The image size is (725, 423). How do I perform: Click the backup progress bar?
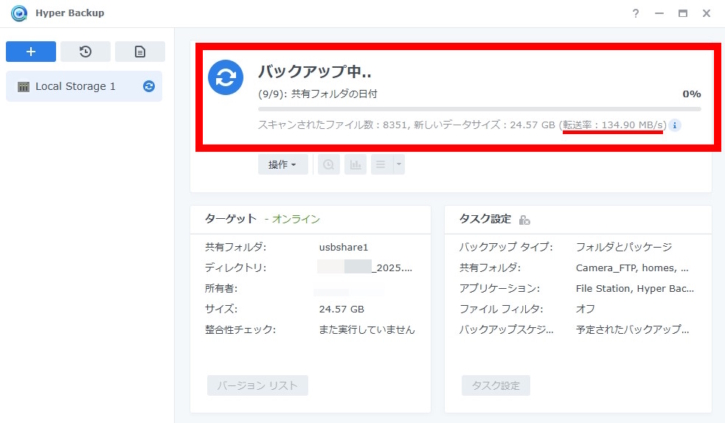click(479, 109)
